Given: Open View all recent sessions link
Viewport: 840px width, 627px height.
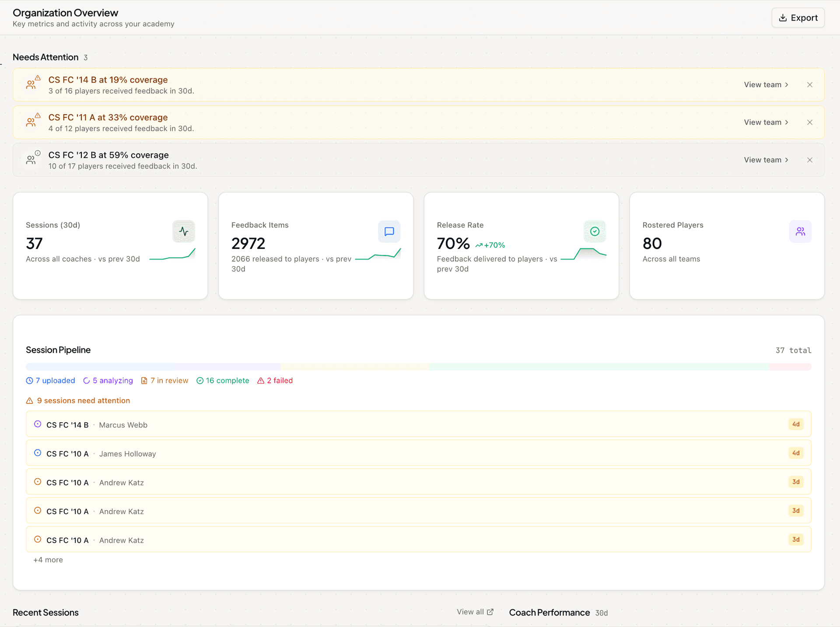Looking at the screenshot, I should tap(475, 612).
